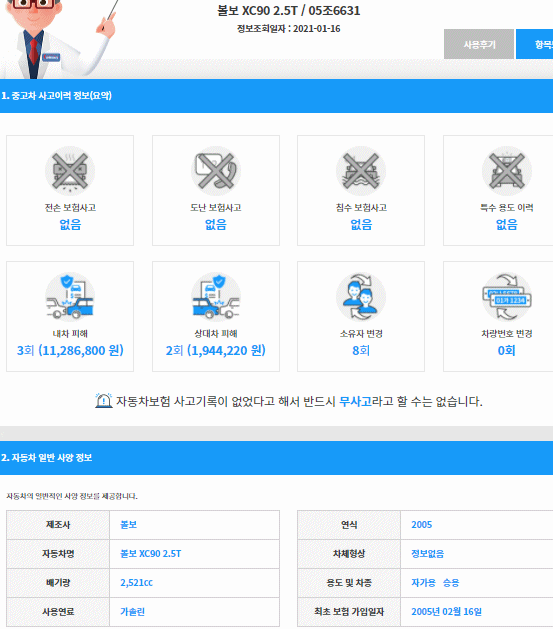The width and height of the screenshot is (553, 629).
Task: Click the 자동차 일반 사양 정보 section header
Action: (276, 458)
